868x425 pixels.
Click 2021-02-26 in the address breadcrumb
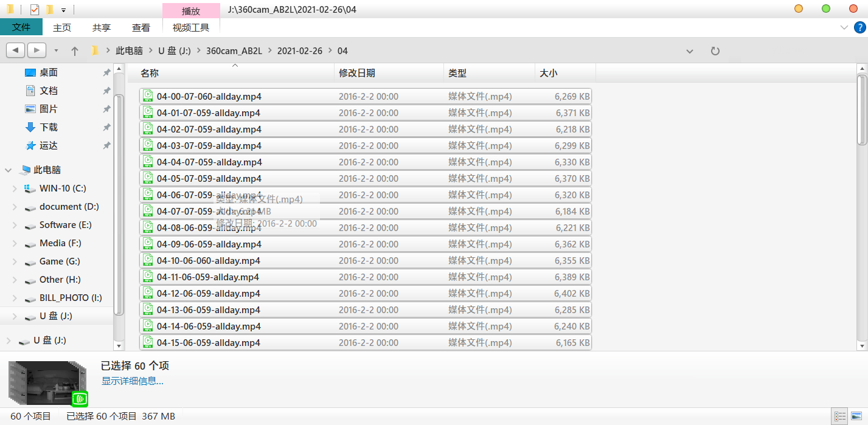[300, 51]
